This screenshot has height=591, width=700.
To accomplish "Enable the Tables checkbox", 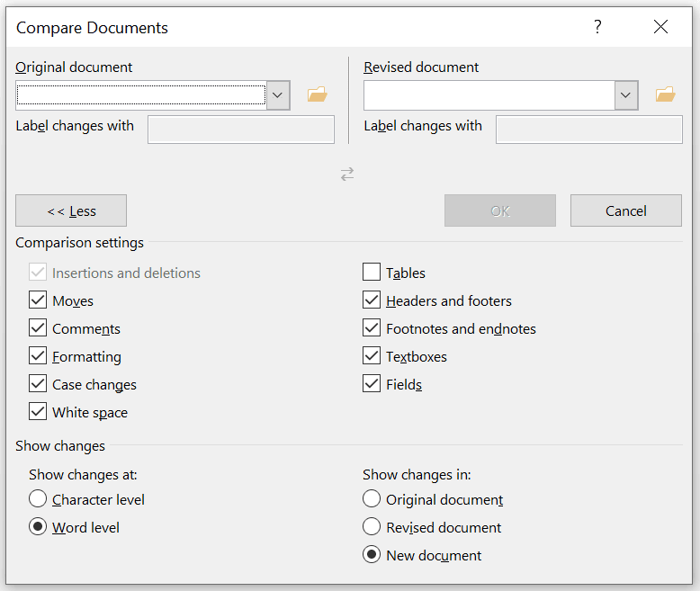I will [372, 272].
